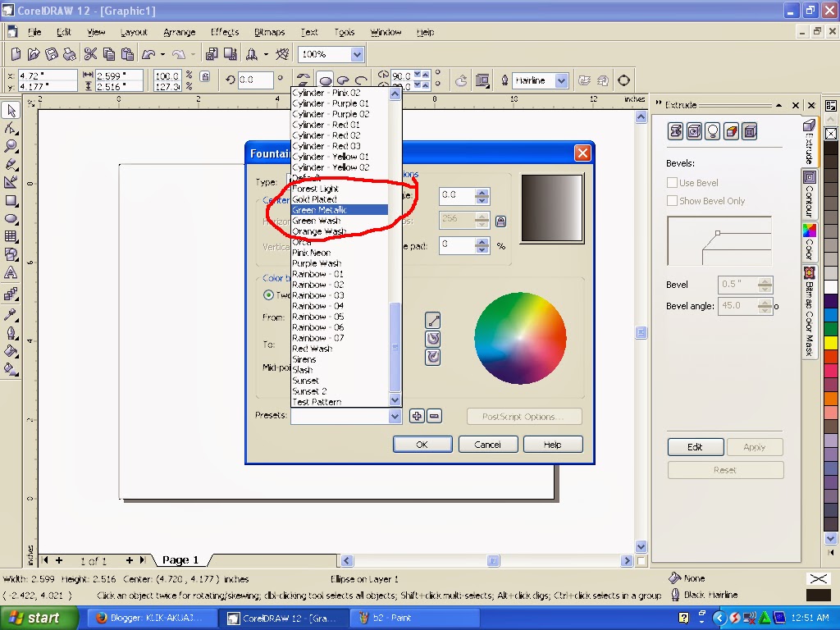Click the Edit button in Extrude docker
This screenshot has width=840, height=630.
tap(695, 447)
